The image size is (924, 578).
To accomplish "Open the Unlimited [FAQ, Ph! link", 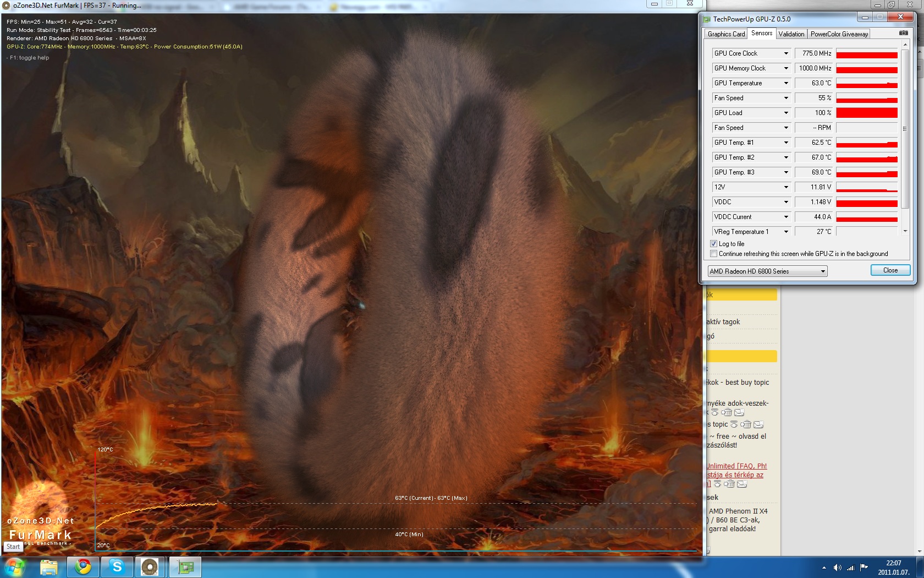I will 736,466.
